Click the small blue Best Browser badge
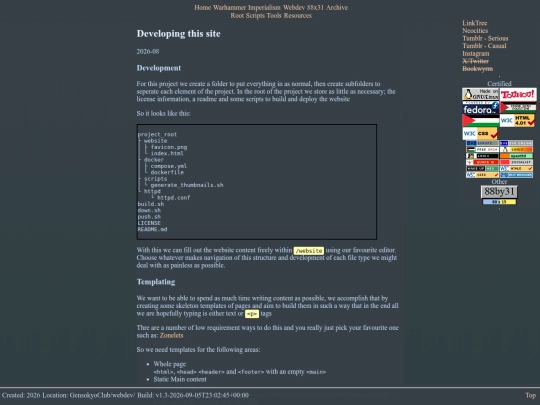The width and height of the screenshot is (540, 405). click(516, 175)
